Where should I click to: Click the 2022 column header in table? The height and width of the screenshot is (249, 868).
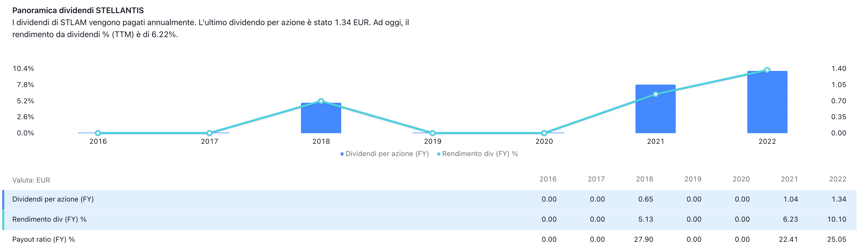[837, 179]
